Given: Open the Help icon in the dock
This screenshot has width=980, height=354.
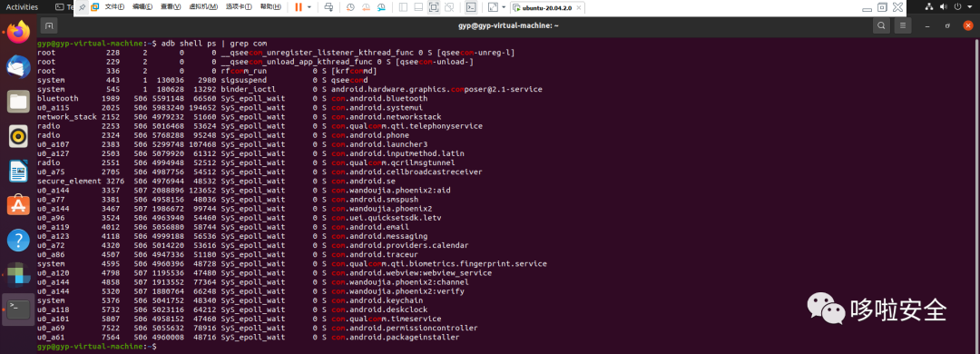Looking at the screenshot, I should click(x=19, y=241).
